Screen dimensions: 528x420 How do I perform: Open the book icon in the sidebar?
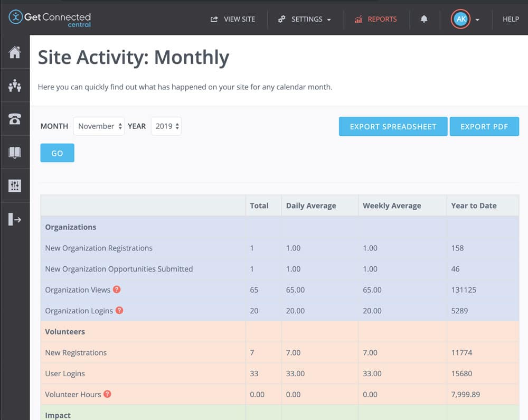click(15, 153)
